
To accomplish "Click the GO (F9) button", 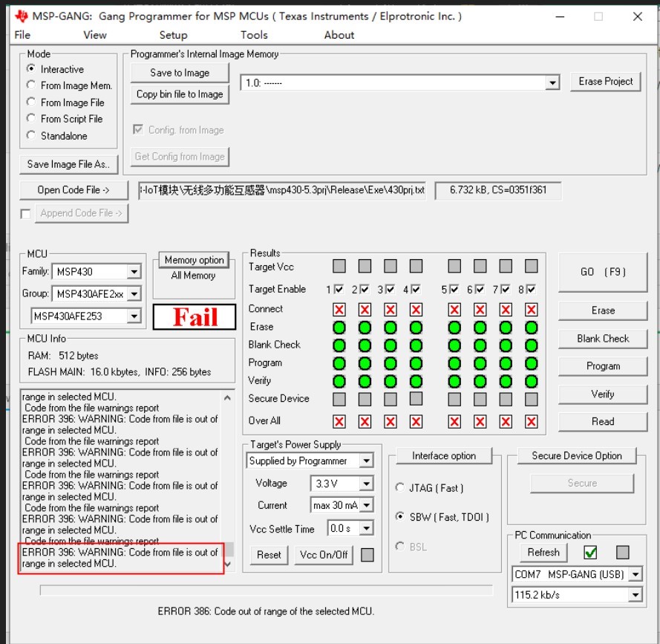I will coord(603,272).
